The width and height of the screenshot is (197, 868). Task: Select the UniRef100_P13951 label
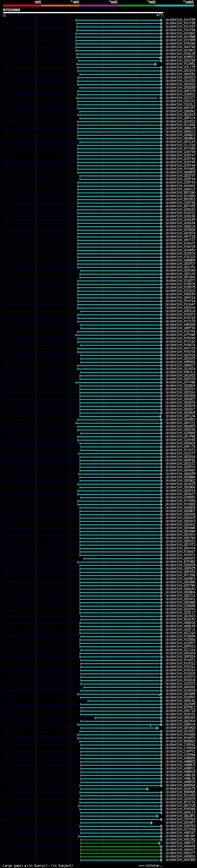pos(180,64)
